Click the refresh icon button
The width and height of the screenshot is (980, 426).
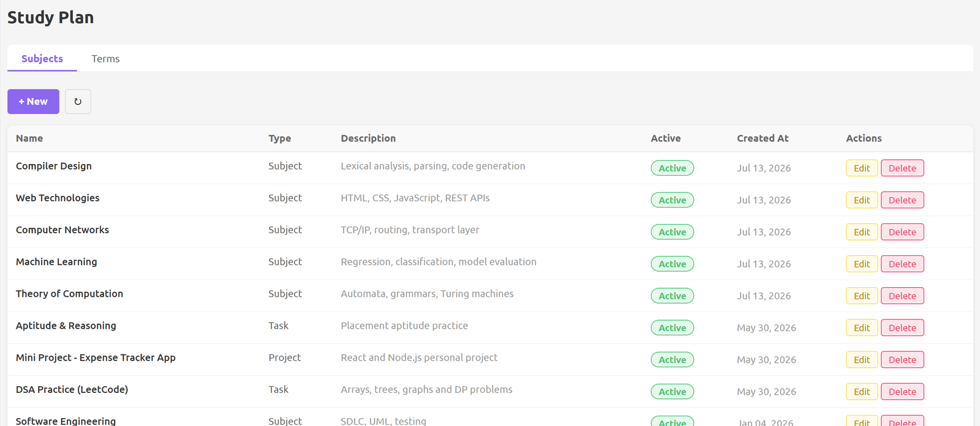78,102
